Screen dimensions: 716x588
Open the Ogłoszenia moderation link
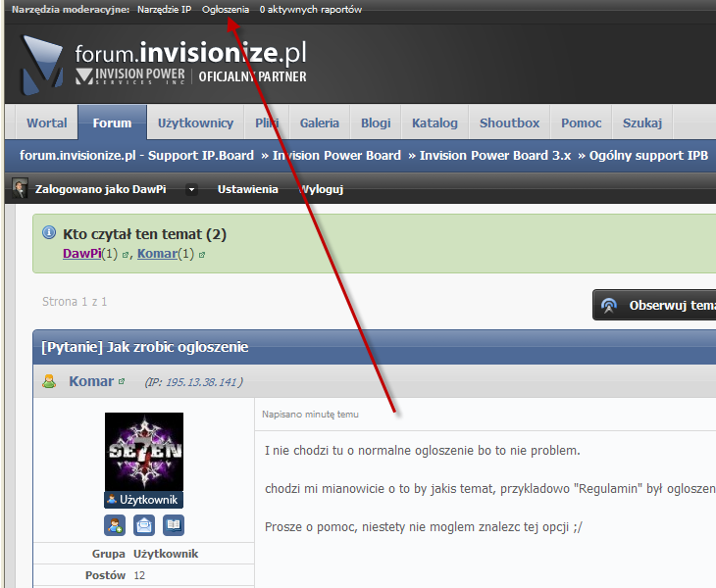pyautogui.click(x=226, y=10)
